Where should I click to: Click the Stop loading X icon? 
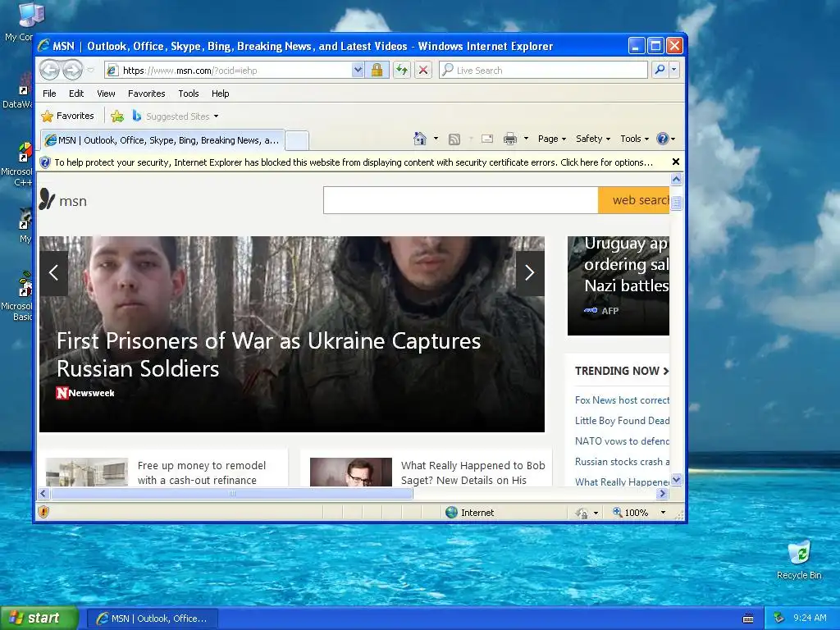[x=423, y=71]
